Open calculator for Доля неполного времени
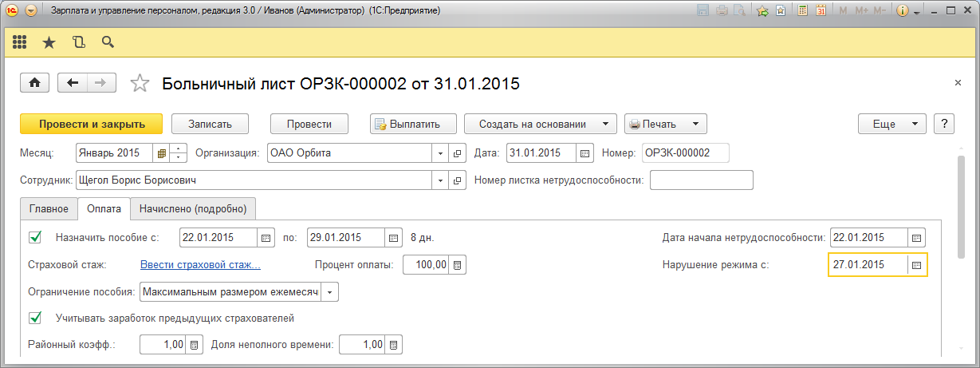 click(x=394, y=345)
